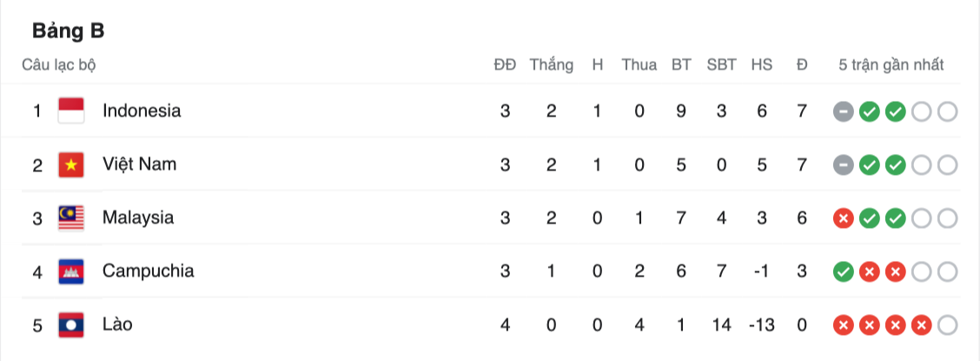Viewport: 980px width, 361px height.
Task: Click Malaysia's red loss result icon
Action: pos(842,218)
